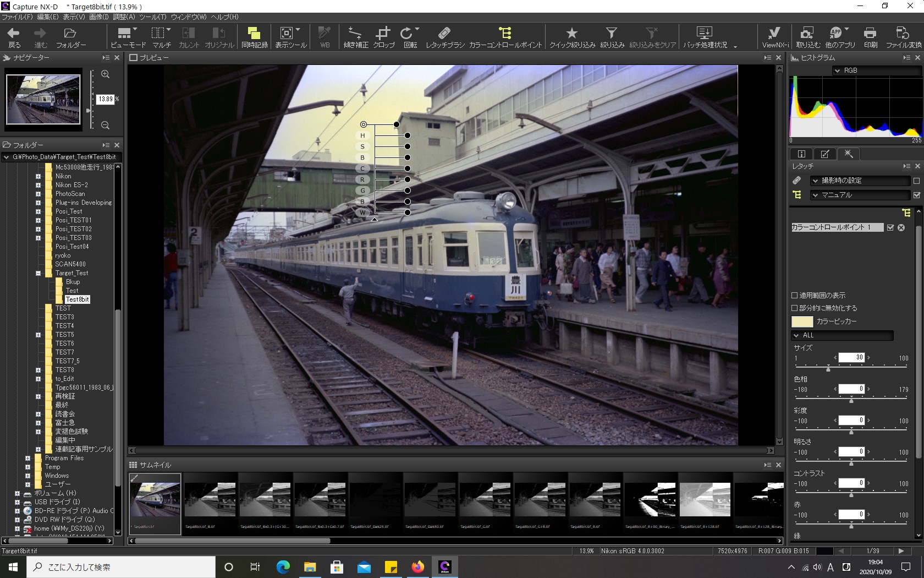Open the バッチ処理状況 batch status icon
This screenshot has width=924, height=578.
[705, 33]
